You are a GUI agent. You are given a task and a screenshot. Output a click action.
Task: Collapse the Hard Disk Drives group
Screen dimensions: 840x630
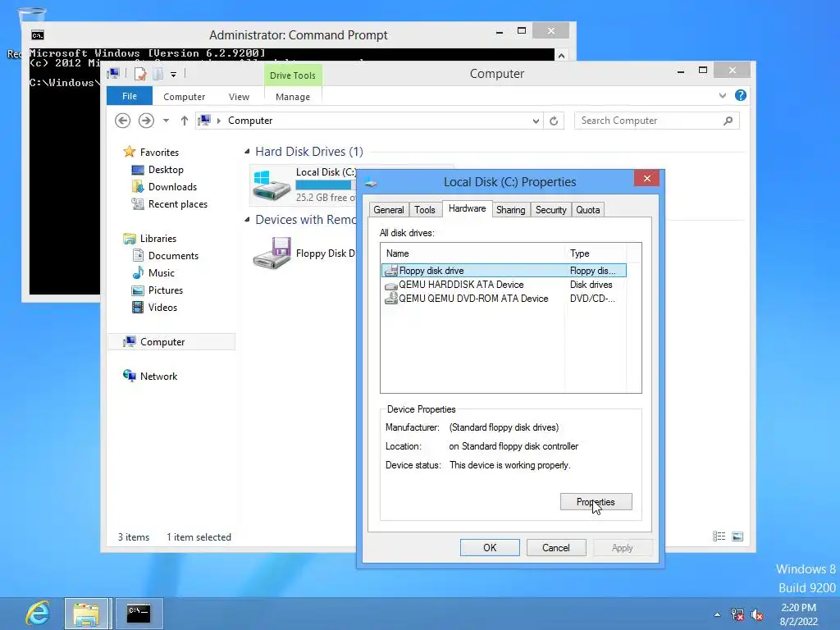pyautogui.click(x=247, y=152)
